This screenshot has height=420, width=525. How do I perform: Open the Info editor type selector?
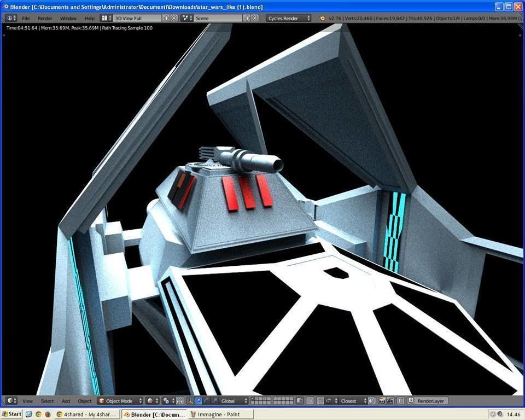(x=11, y=18)
